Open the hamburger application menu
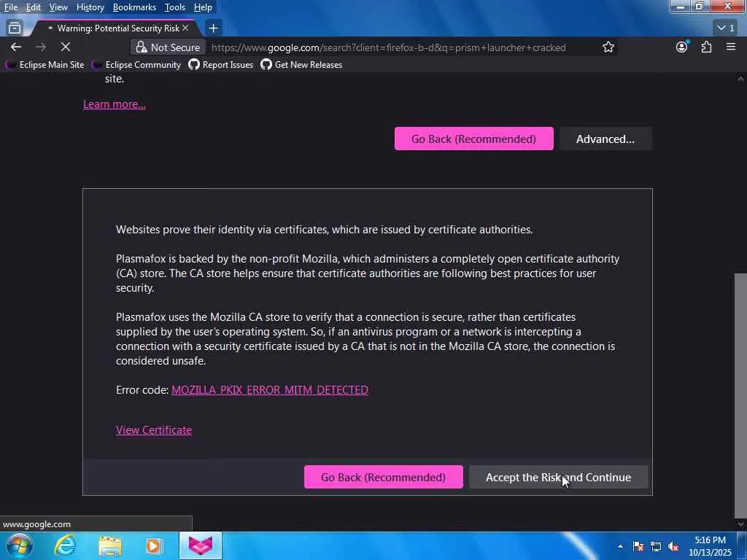 [731, 47]
